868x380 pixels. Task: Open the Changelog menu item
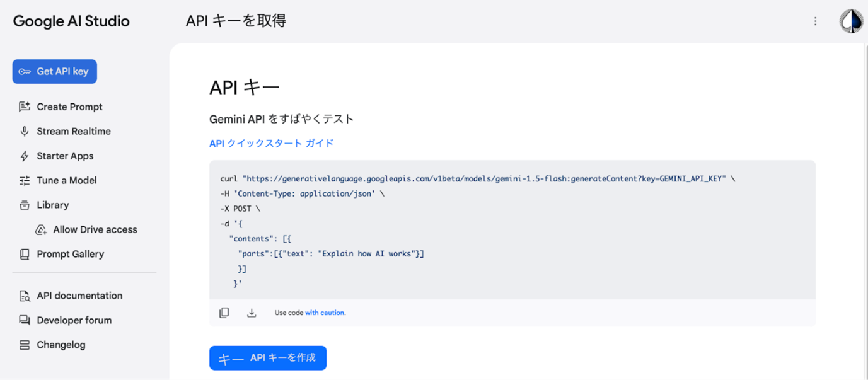[61, 345]
